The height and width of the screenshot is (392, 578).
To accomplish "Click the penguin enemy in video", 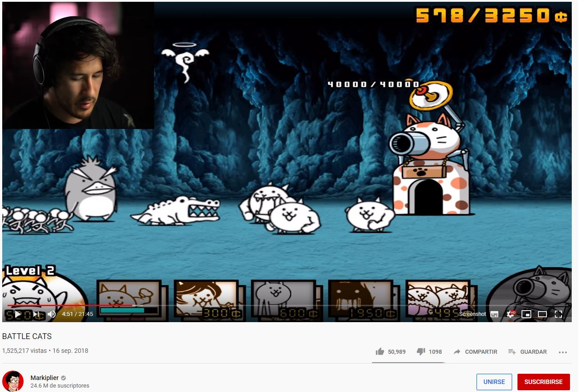I will 92,188.
